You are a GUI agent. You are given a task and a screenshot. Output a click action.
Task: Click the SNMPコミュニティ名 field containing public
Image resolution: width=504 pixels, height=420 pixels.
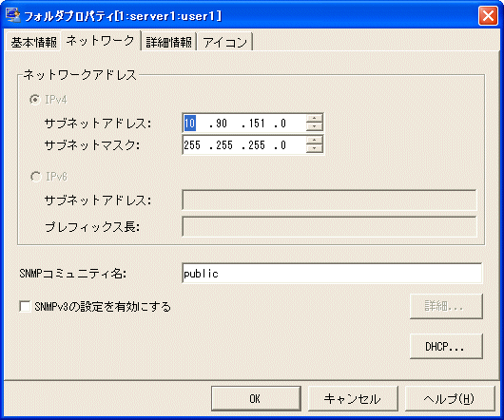pyautogui.click(x=332, y=274)
